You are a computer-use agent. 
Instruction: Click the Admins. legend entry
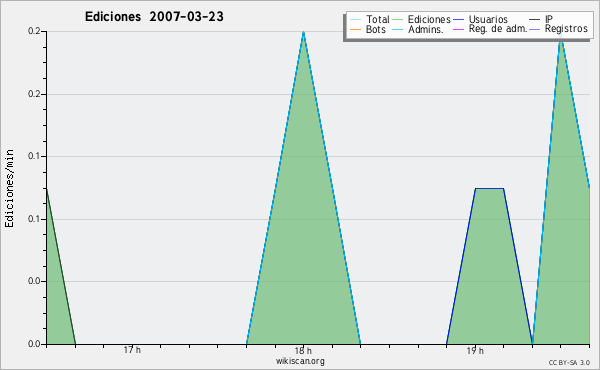click(x=418, y=29)
